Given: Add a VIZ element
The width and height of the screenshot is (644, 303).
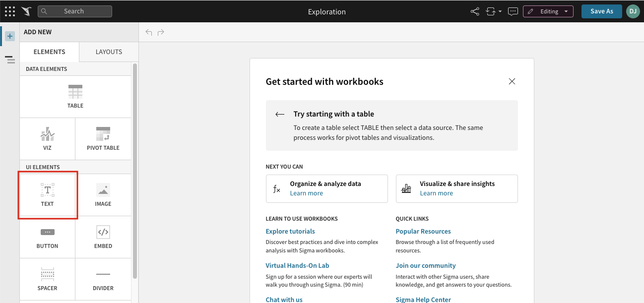Looking at the screenshot, I should 47,139.
